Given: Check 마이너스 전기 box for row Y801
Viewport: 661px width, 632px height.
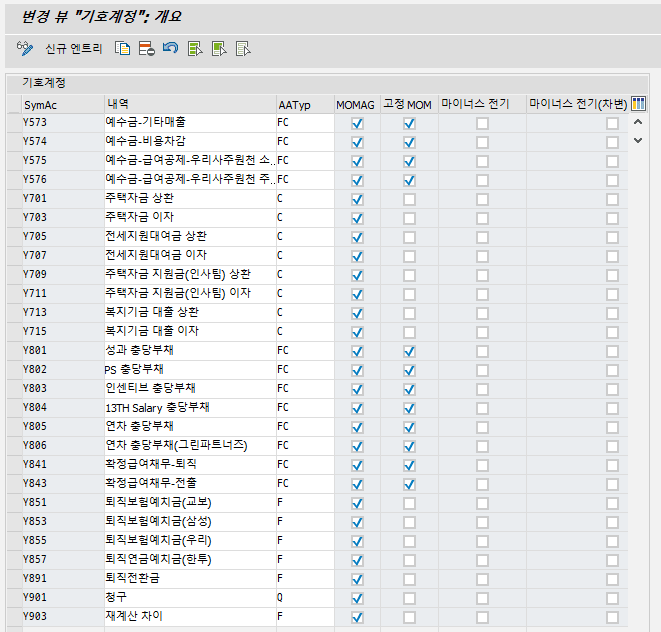Looking at the screenshot, I should click(x=482, y=351).
